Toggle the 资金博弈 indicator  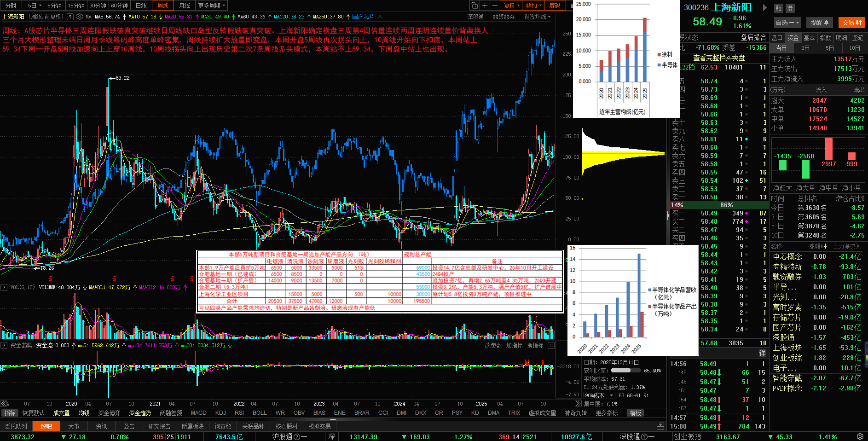109,413
